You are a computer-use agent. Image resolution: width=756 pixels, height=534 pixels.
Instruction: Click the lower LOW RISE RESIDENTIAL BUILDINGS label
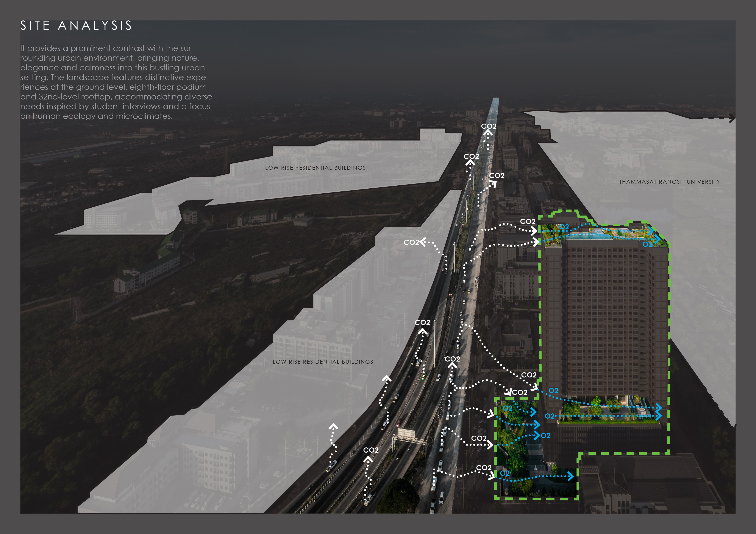click(323, 362)
